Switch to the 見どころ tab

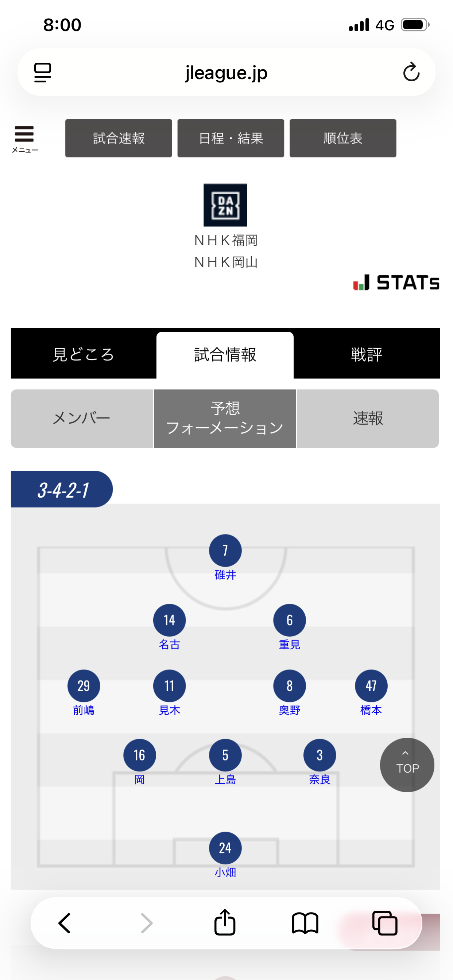(x=84, y=354)
